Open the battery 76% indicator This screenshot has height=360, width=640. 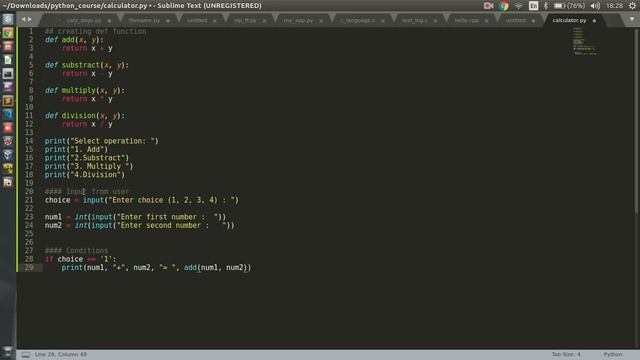pos(569,6)
